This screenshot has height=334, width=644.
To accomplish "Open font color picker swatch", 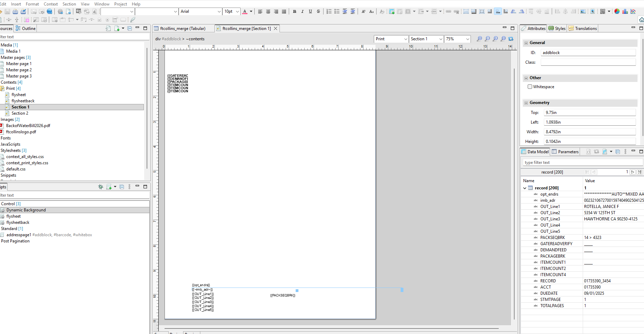I will [x=245, y=11].
